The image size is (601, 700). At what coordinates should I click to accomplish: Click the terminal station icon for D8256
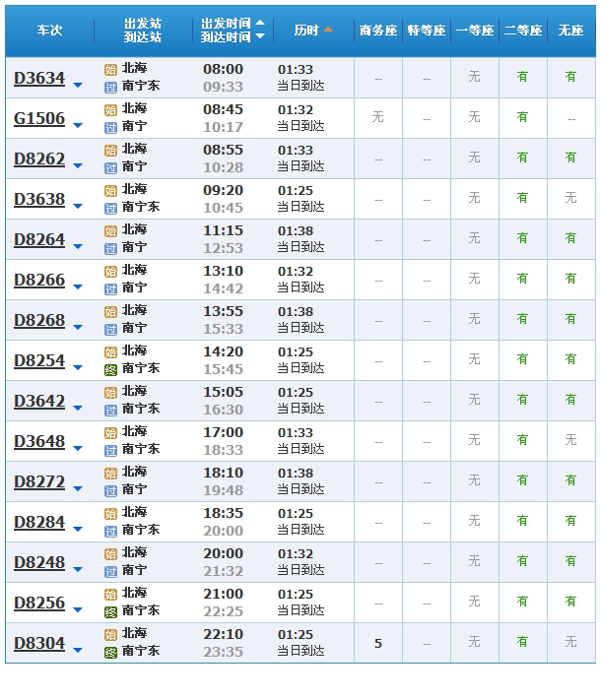coord(110,611)
